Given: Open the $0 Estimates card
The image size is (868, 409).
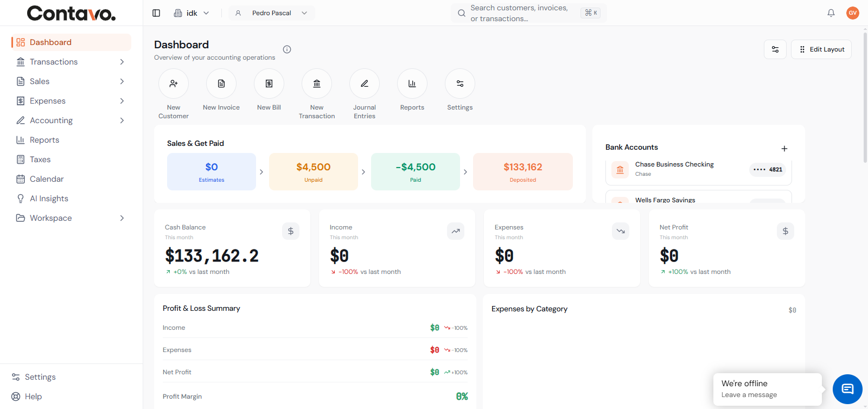Looking at the screenshot, I should (x=212, y=171).
